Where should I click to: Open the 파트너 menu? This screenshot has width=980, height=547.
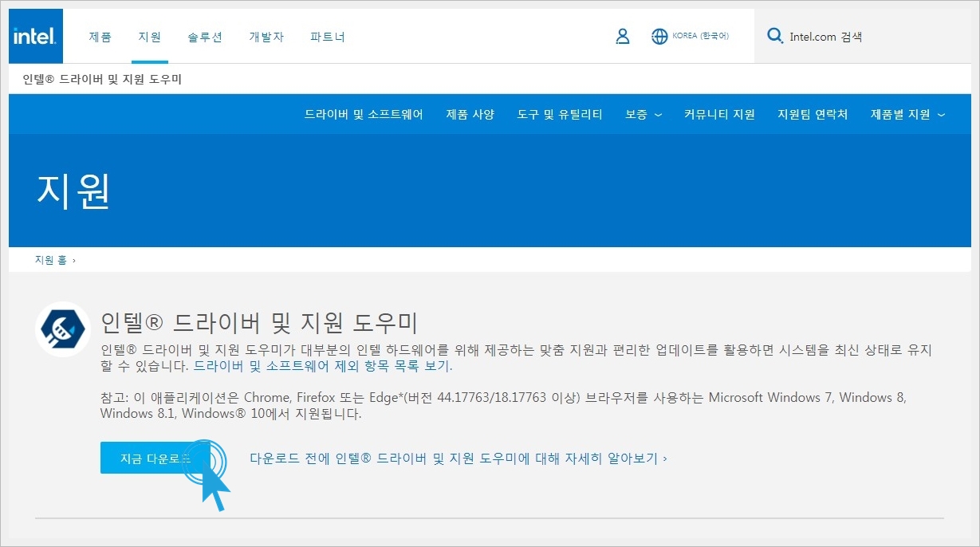[328, 37]
